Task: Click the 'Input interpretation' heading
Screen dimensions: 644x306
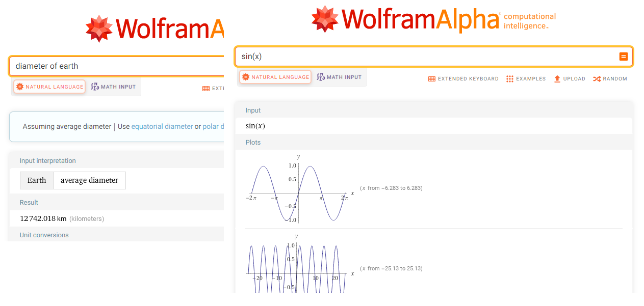Action: click(47, 161)
